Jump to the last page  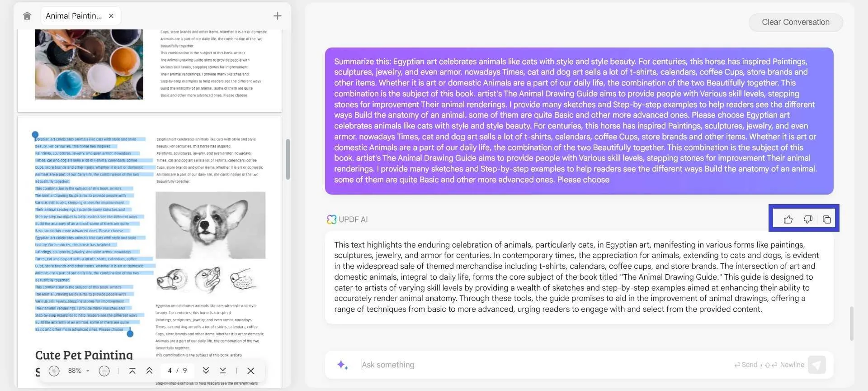(223, 371)
